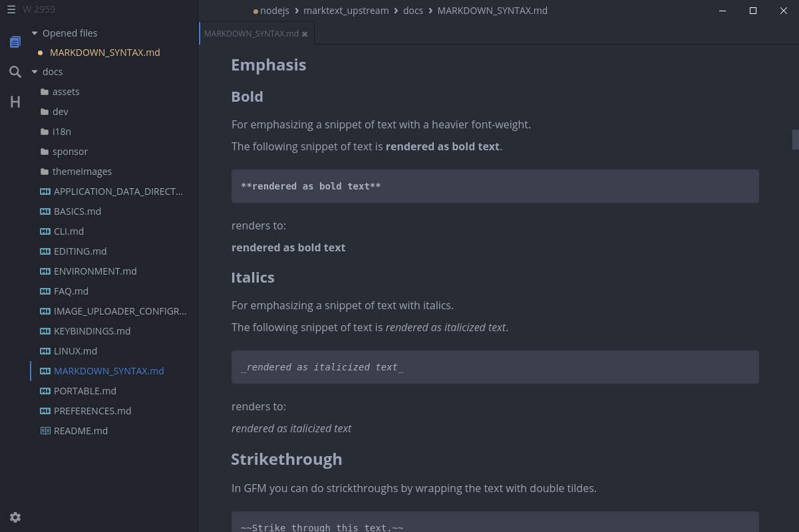
Task: Expand the themeImages folder
Action: (76, 172)
